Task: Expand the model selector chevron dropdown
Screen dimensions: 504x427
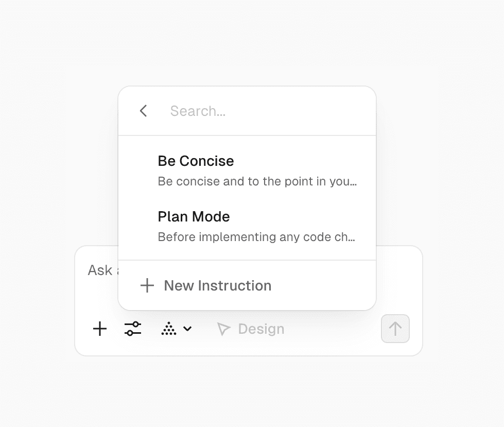Action: click(x=187, y=329)
